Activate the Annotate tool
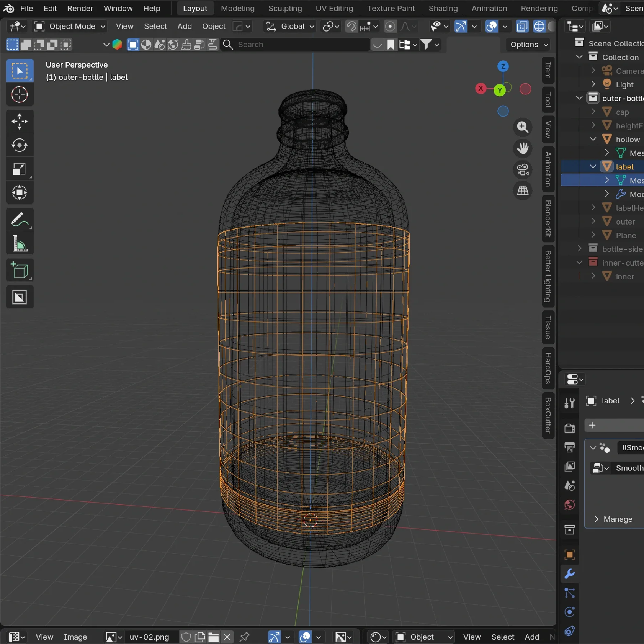 tap(19, 219)
